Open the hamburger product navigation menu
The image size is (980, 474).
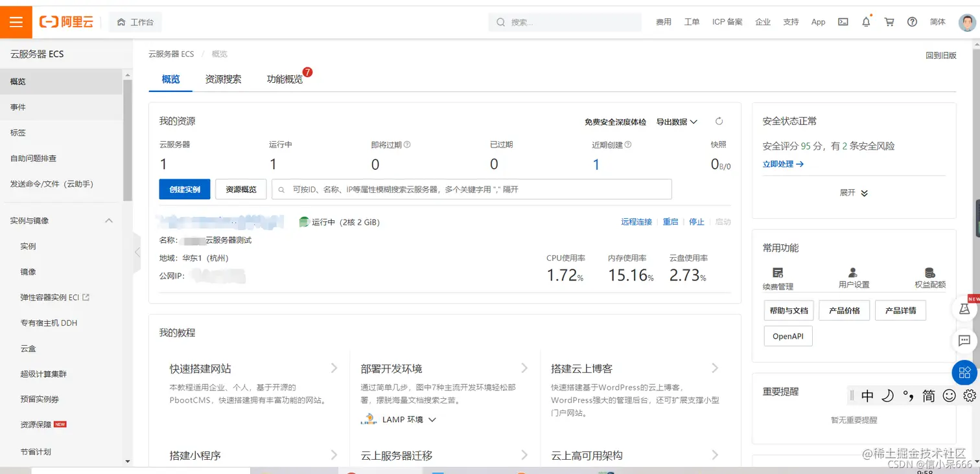16,21
